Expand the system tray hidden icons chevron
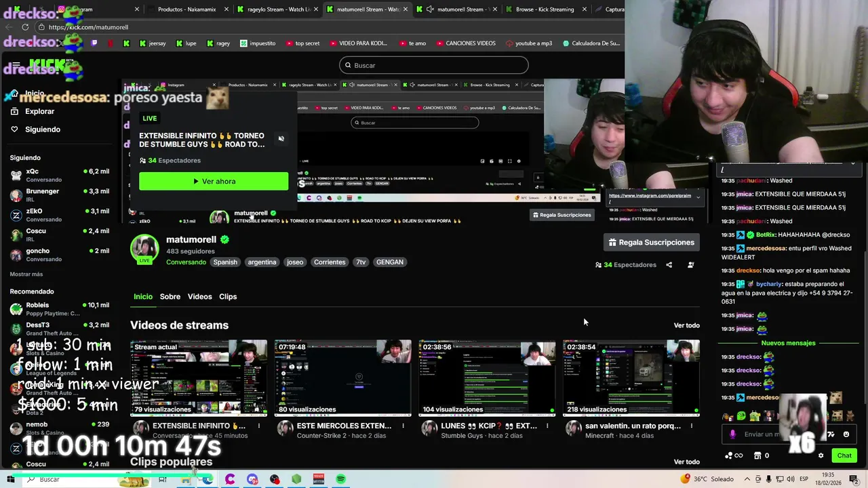Viewport: 868px width, 488px height. click(747, 479)
